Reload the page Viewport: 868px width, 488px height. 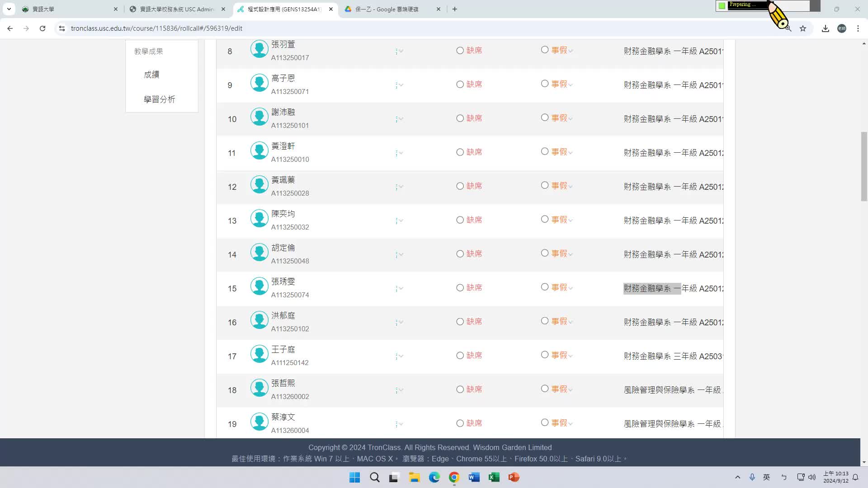pyautogui.click(x=42, y=28)
